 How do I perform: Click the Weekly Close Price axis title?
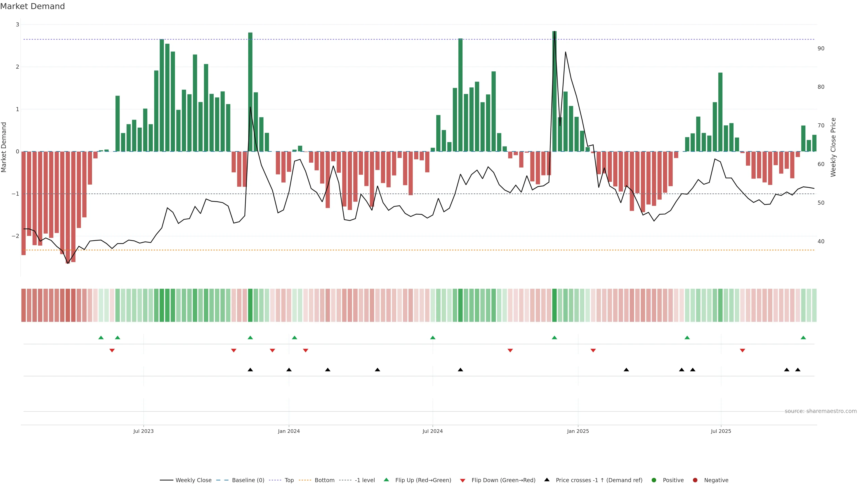pyautogui.click(x=833, y=147)
